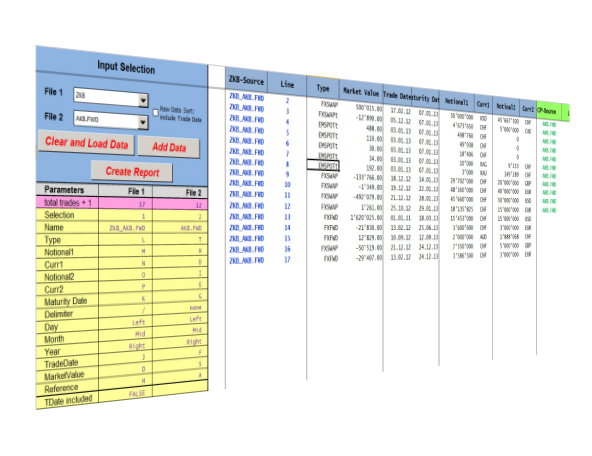Select the pink 'total trades + 1' row label
The width and height of the screenshot is (592, 456).
pyautogui.click(x=67, y=203)
